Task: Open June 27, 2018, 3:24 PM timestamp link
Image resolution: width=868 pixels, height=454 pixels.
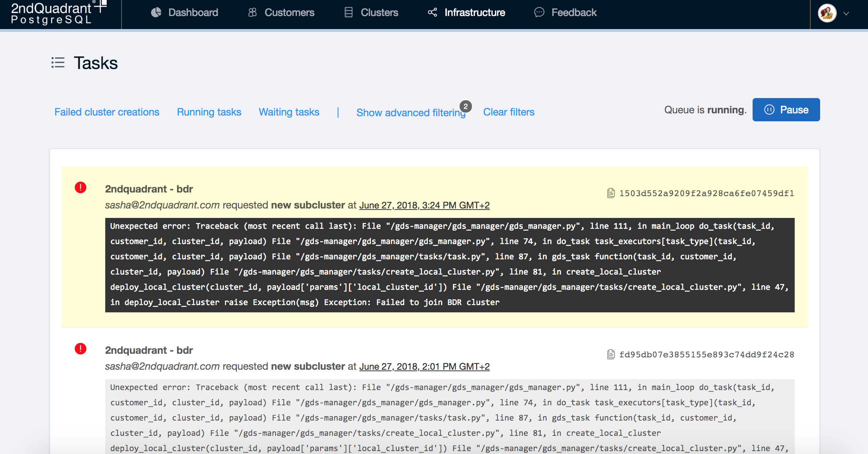Action: coord(424,206)
